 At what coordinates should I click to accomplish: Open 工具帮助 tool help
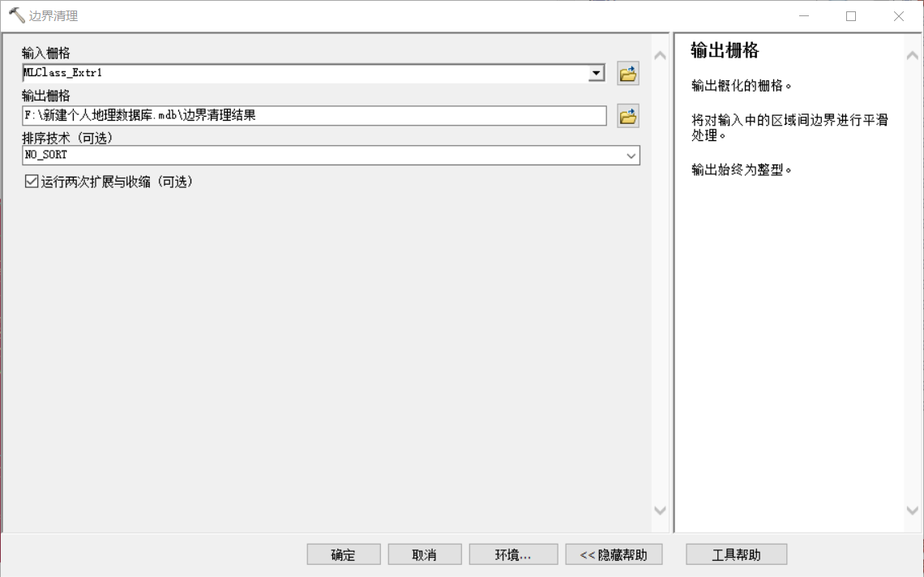tap(736, 554)
